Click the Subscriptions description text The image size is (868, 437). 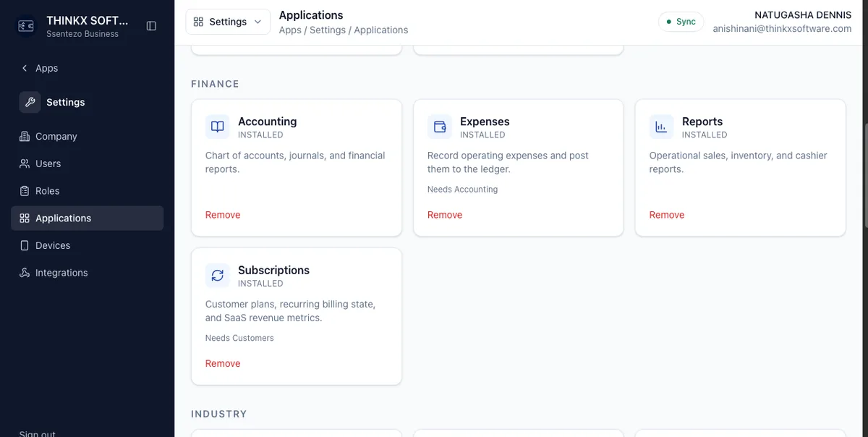[290, 311]
